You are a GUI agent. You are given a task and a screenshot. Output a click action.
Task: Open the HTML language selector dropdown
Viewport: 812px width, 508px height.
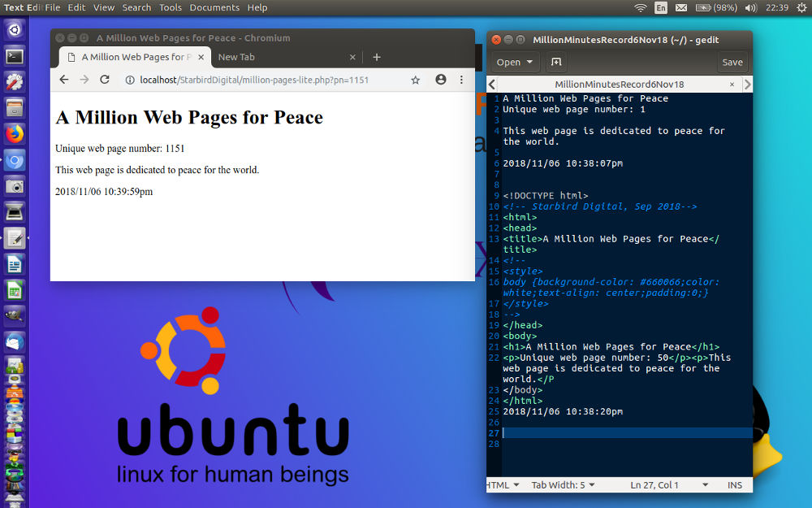tap(503, 485)
